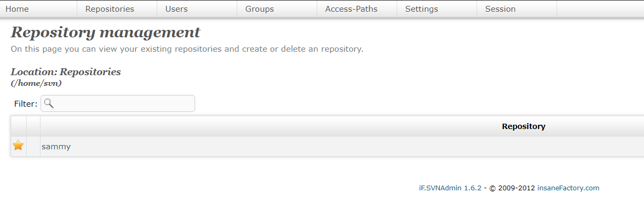This screenshot has width=644, height=217.
Task: Open the insaneFactory.com link
Action: 568,188
